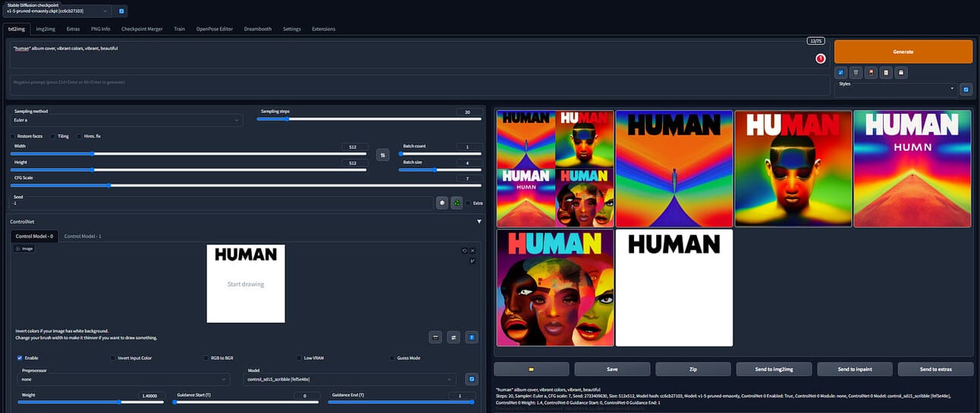Remove the ControlNet input image
Image resolution: width=980 pixels, height=413 pixels.
[x=472, y=251]
